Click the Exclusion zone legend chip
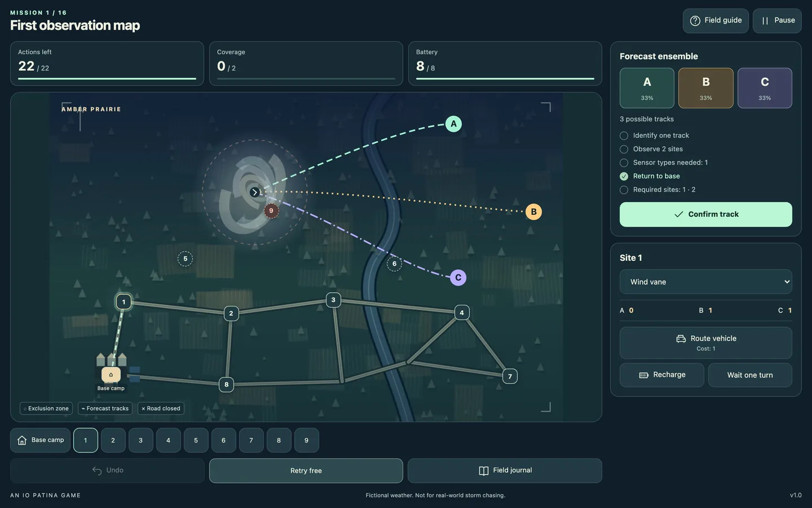Image resolution: width=812 pixels, height=508 pixels. [x=46, y=408]
